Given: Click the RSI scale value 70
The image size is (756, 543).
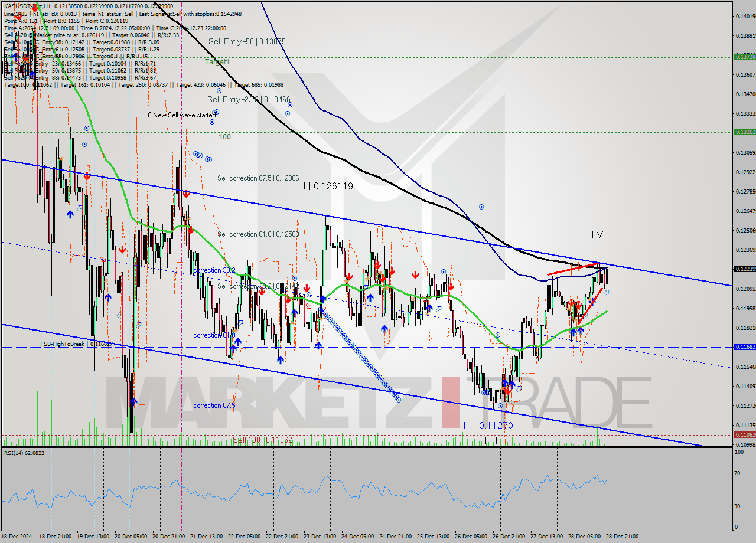Looking at the screenshot, I should click(x=738, y=473).
